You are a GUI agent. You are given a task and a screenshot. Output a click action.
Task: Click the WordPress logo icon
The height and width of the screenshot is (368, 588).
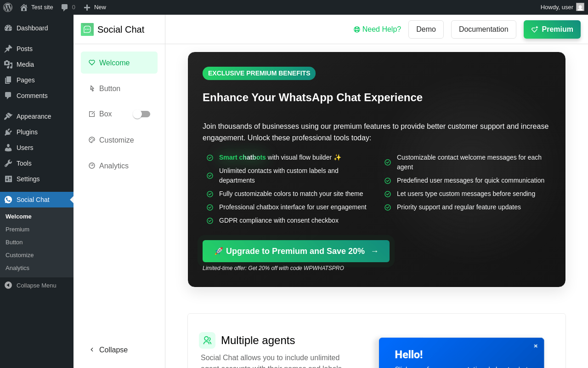(x=8, y=7)
